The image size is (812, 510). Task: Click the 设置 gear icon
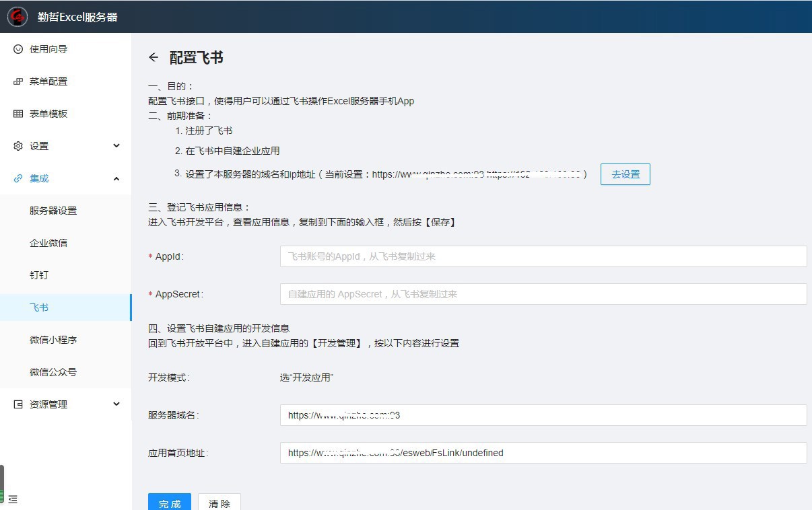click(x=18, y=146)
